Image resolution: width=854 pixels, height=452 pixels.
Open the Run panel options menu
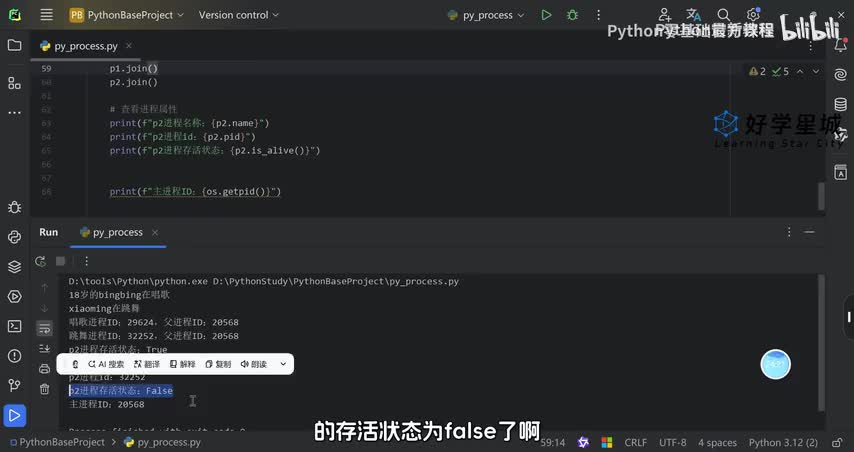point(789,232)
